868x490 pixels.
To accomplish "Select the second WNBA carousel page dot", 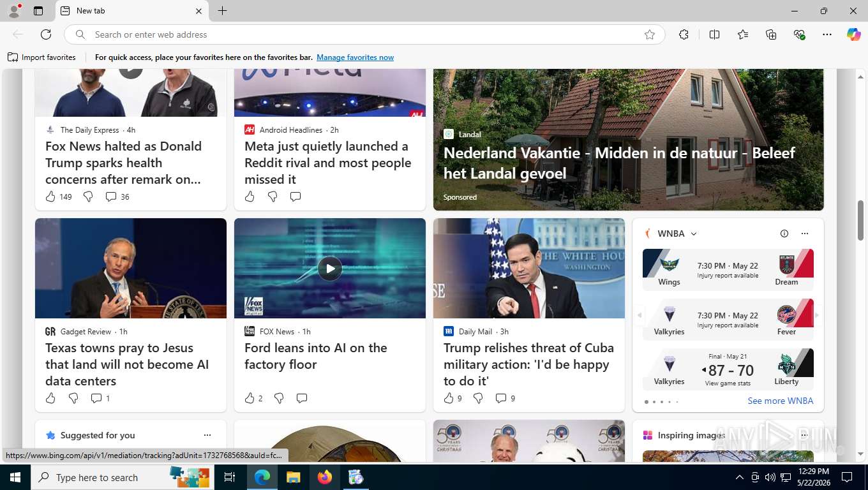I will (x=654, y=402).
